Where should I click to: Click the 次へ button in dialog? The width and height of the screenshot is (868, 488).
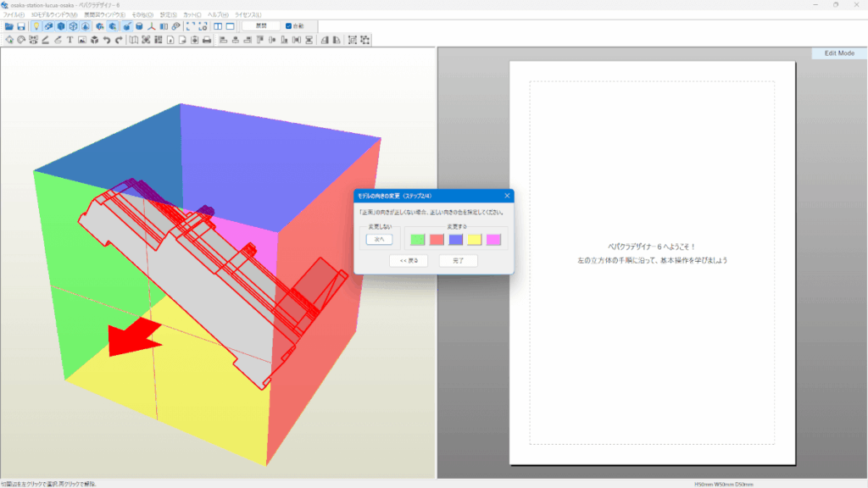pos(379,240)
